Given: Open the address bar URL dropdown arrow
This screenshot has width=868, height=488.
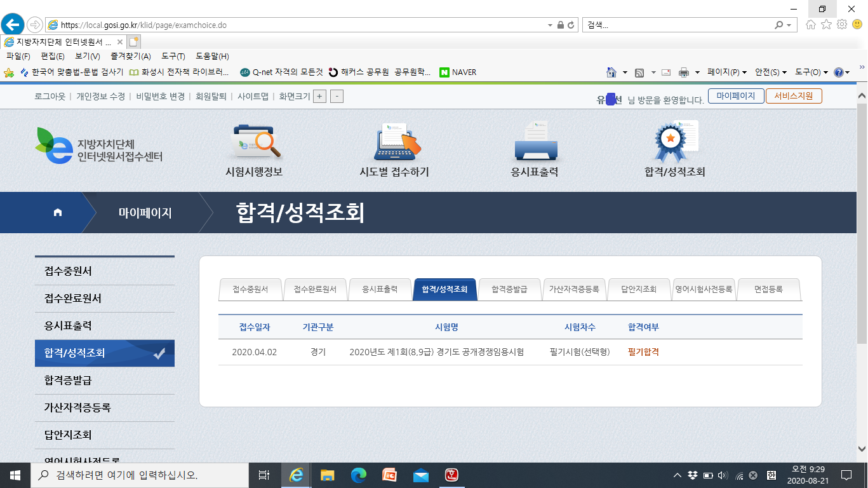Looking at the screenshot, I should click(x=550, y=25).
